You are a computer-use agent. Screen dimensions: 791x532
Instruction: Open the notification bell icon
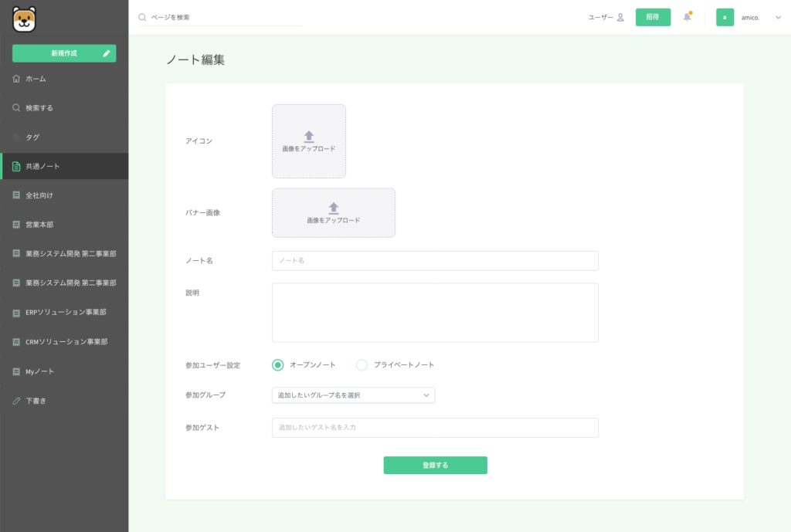pyautogui.click(x=687, y=17)
